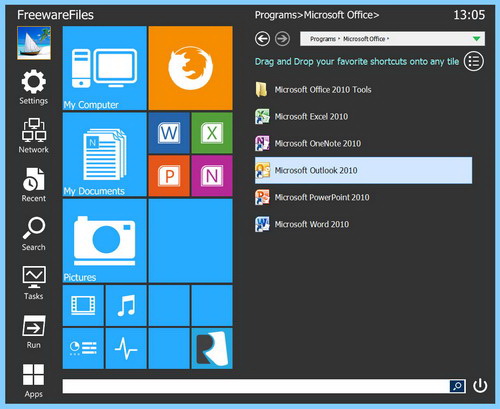This screenshot has width=500, height=409.
Task: Click the sailboat user profile picture
Action: (34, 43)
